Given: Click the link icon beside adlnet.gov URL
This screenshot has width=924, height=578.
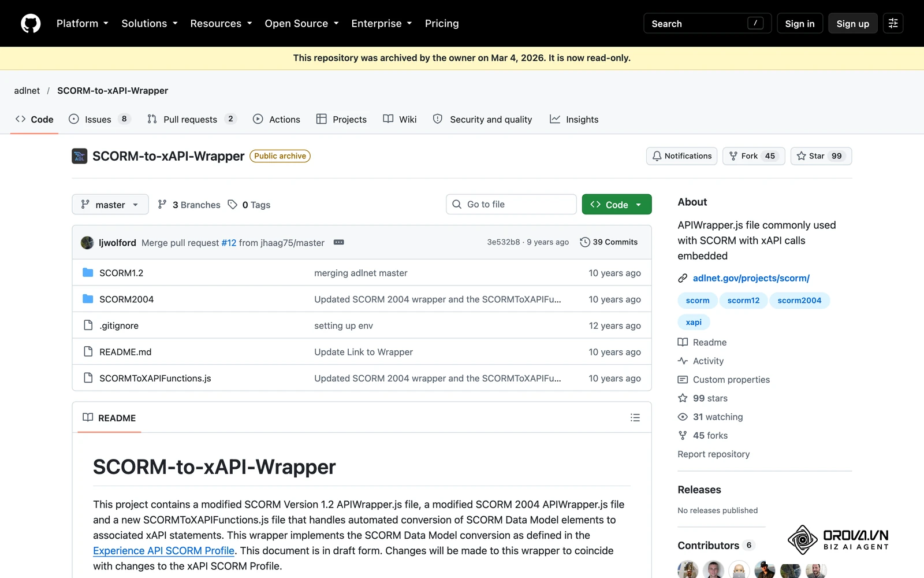Looking at the screenshot, I should 683,278.
